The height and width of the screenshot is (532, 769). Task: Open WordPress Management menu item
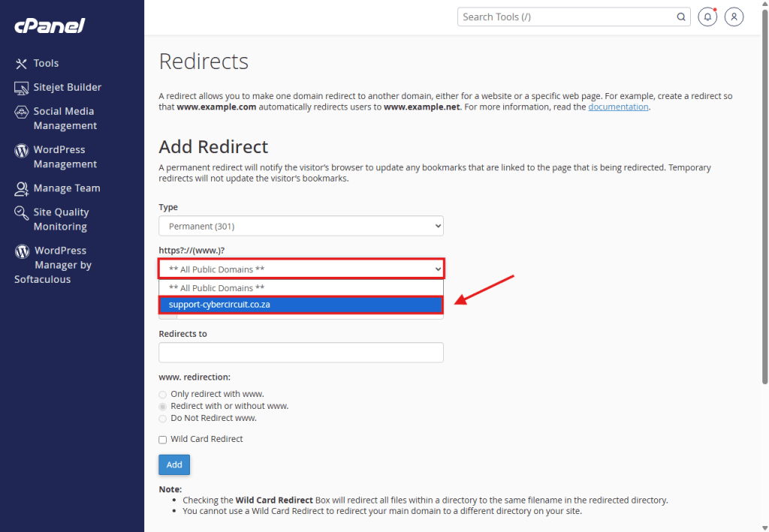pyautogui.click(x=65, y=157)
